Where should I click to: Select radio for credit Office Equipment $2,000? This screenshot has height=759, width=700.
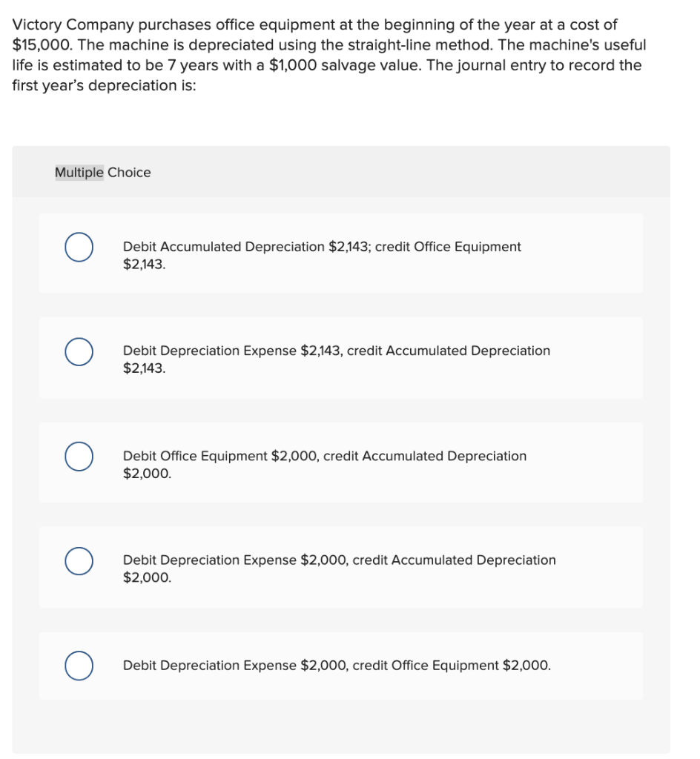(x=78, y=665)
